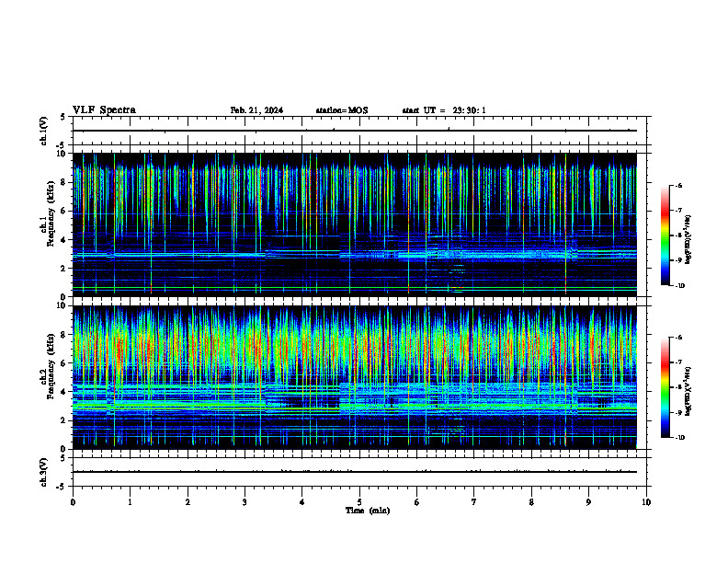Click time axis tick label "9"
Screen dimensions: 728x563
tap(588, 502)
